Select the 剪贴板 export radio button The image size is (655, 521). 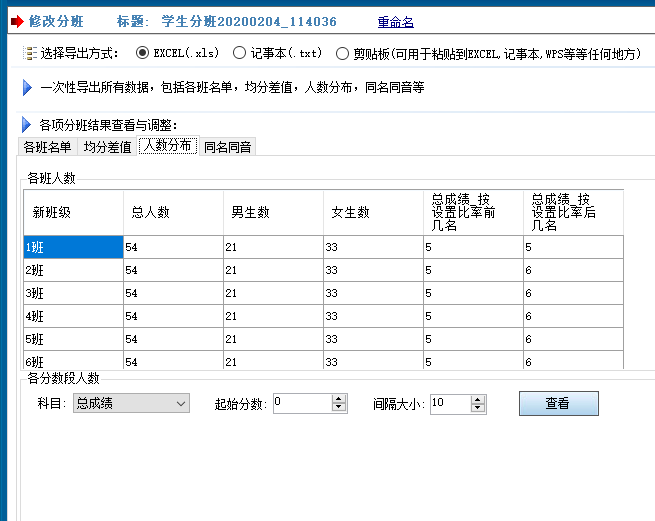click(343, 53)
